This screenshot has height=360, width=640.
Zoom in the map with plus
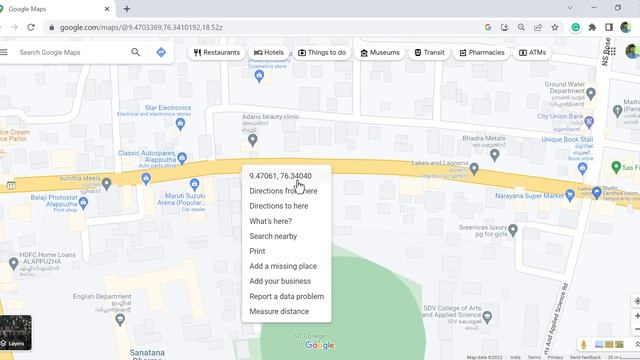[637, 316]
